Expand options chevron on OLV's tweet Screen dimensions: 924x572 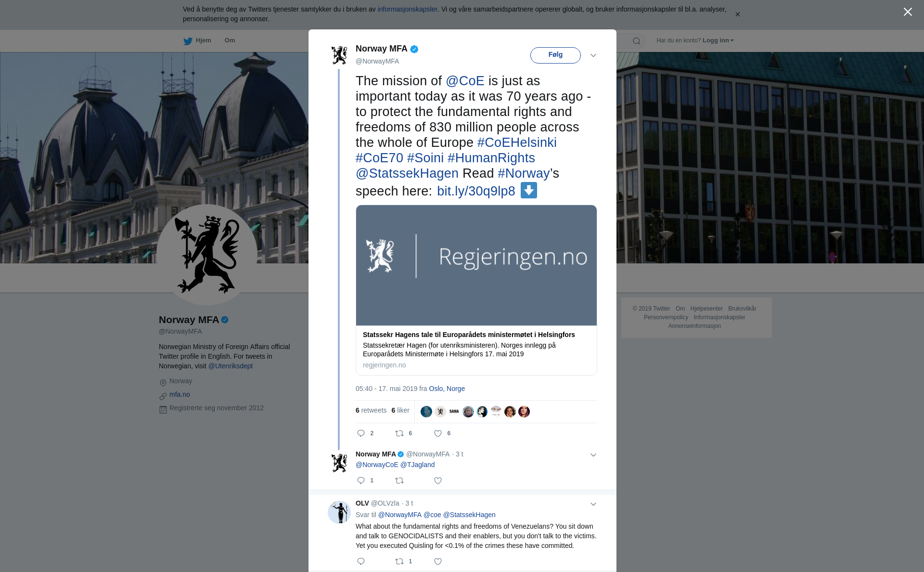coord(593,504)
